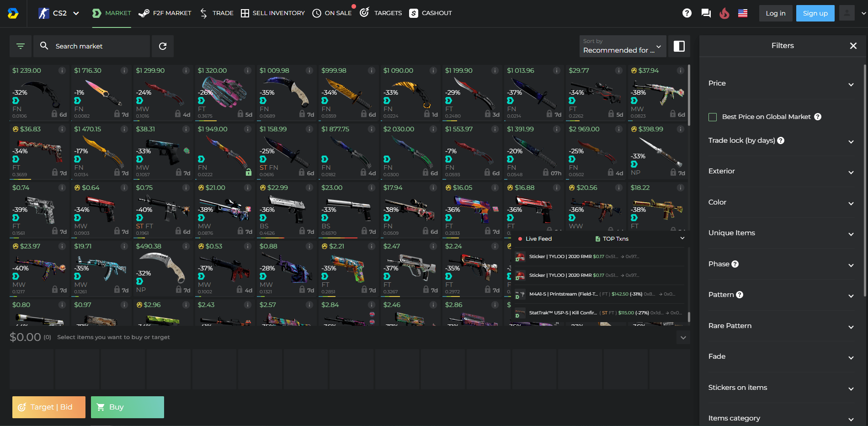Click the Sign up button
Screen dimensions: 868x426
click(815, 13)
